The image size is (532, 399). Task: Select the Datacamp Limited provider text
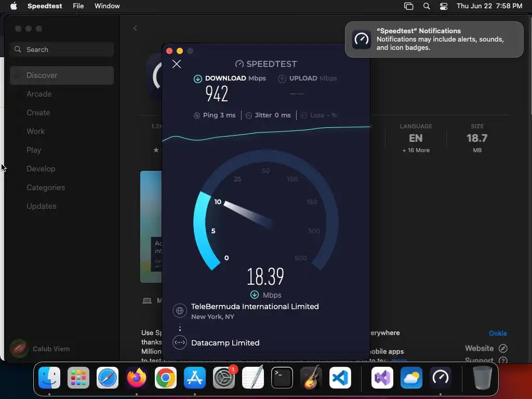[225, 343]
